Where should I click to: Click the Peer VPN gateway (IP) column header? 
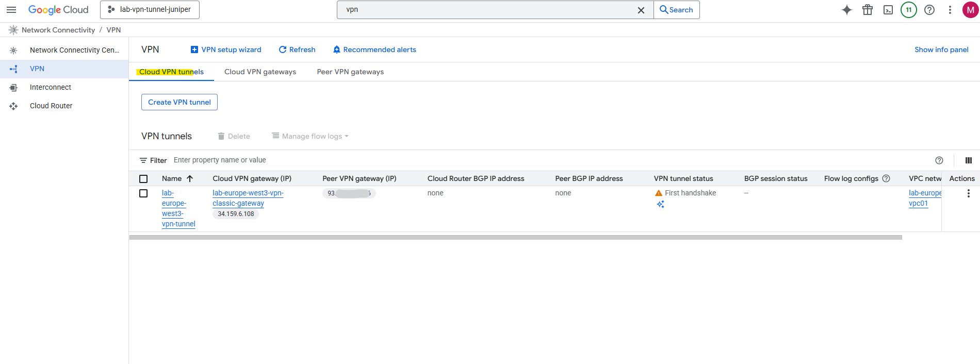tap(360, 178)
